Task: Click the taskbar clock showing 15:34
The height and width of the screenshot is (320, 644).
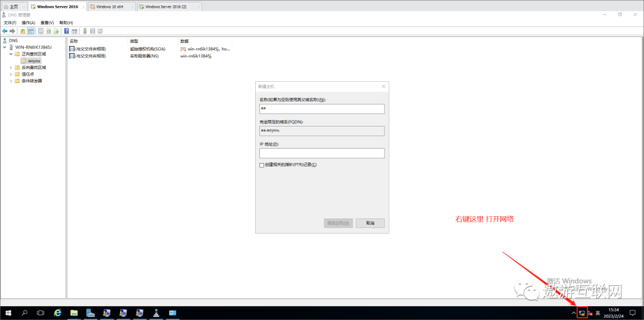Action: (613, 313)
